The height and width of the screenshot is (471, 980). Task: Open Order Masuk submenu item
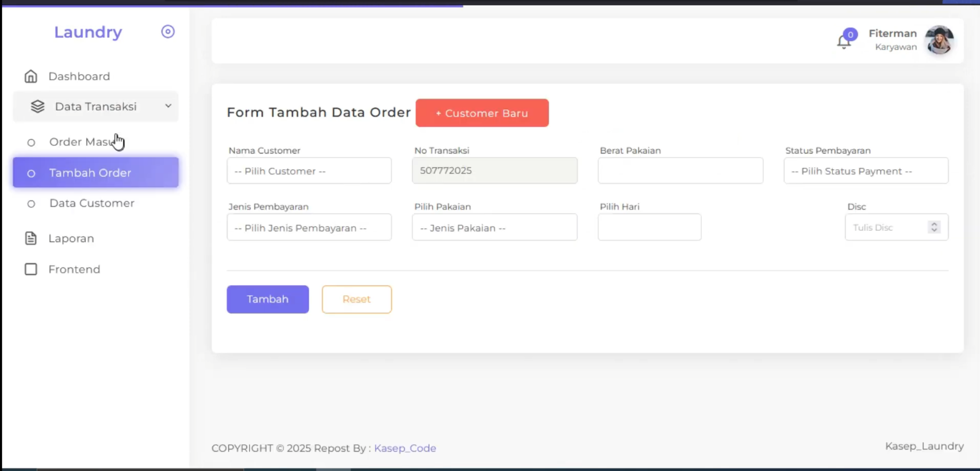pos(96,142)
